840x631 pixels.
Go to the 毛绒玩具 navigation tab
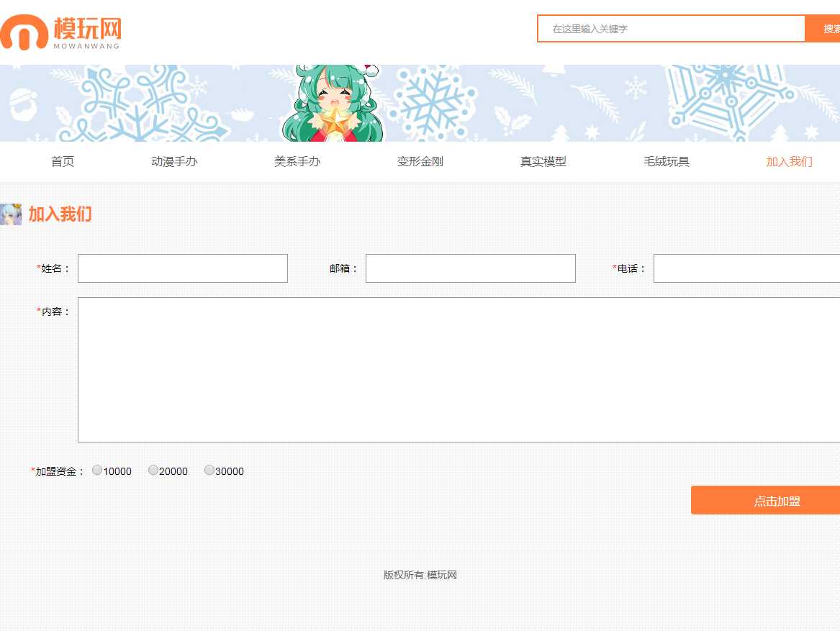tap(667, 162)
